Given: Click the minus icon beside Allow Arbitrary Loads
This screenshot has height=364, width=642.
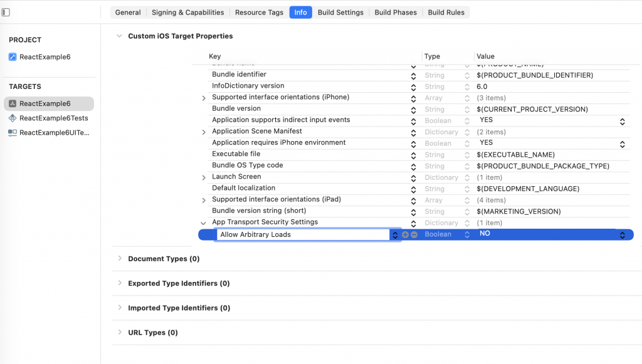Looking at the screenshot, I should (x=414, y=235).
